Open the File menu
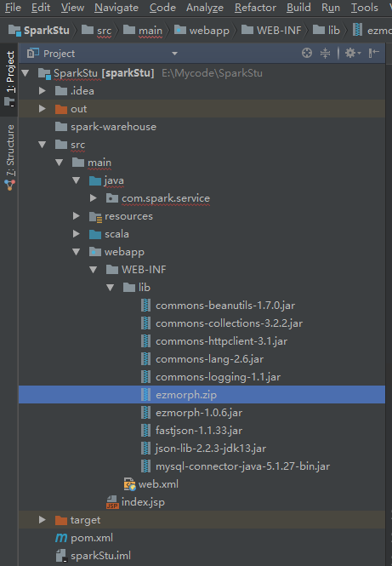This screenshot has width=392, height=566. coord(14,7)
